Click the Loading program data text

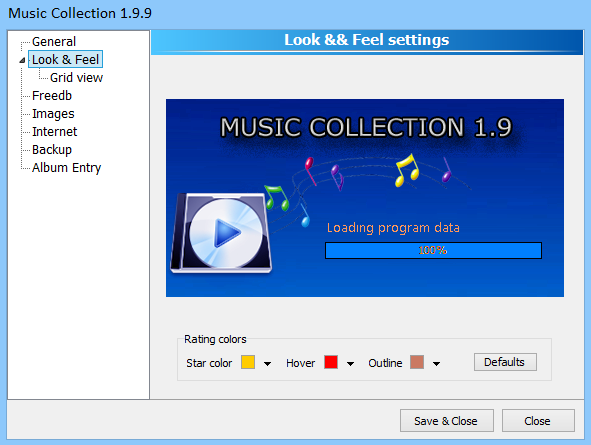tap(393, 228)
